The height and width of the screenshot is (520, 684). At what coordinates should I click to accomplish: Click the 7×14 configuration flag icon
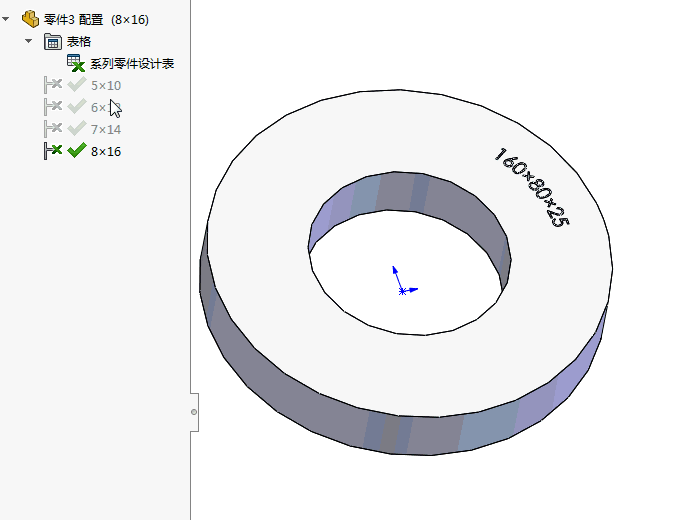tap(53, 129)
